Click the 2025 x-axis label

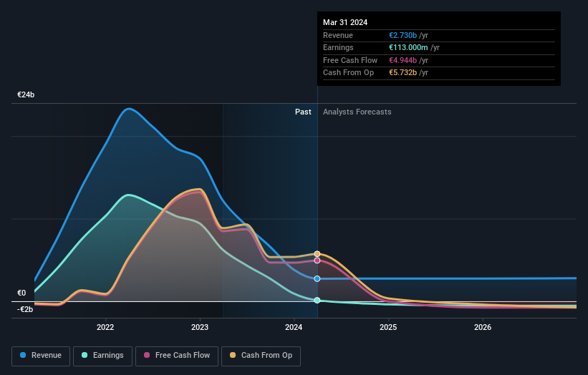click(x=388, y=327)
